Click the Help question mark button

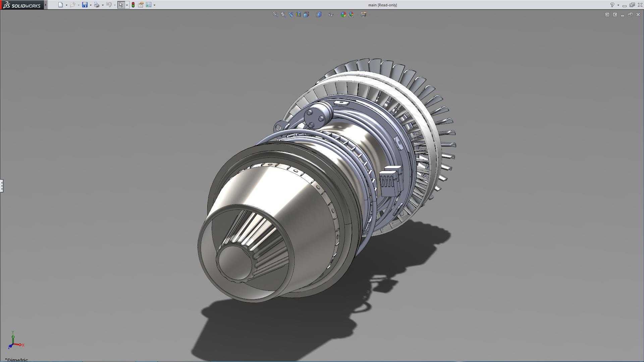tap(612, 5)
